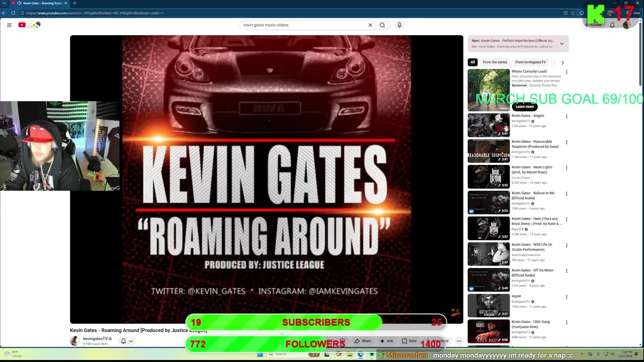Click the Next: Kevin Gates - Perfect Imperfection text
The image size is (644, 362).
[x=513, y=41]
